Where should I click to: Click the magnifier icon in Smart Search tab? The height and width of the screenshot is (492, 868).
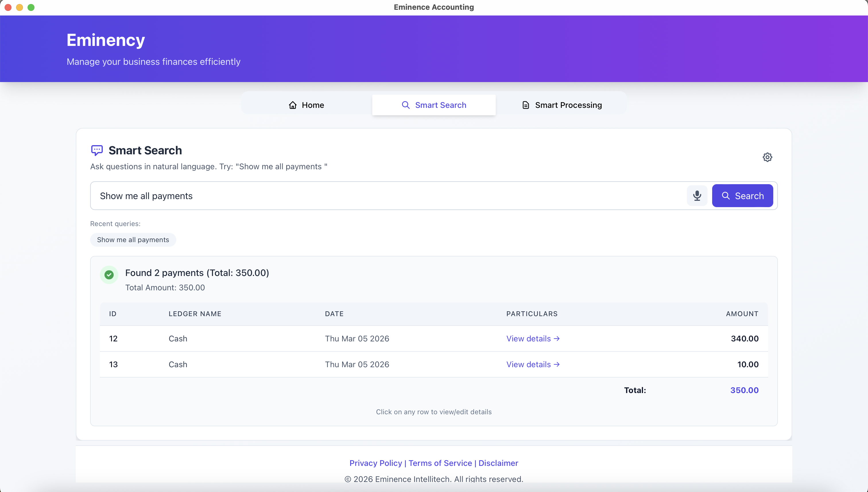(406, 105)
